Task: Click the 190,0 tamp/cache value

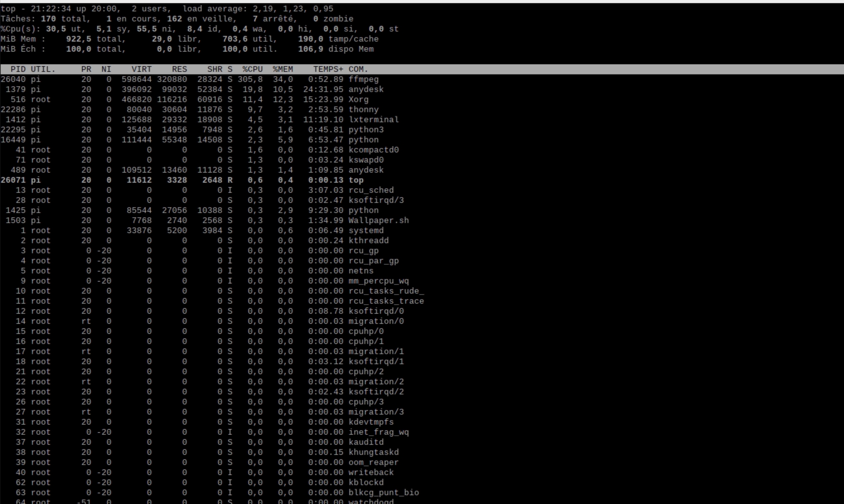Action: click(x=338, y=39)
